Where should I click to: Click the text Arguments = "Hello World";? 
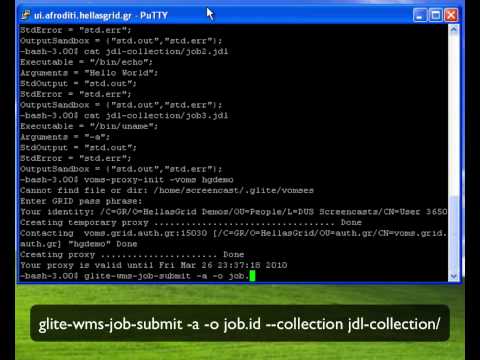tap(89, 73)
